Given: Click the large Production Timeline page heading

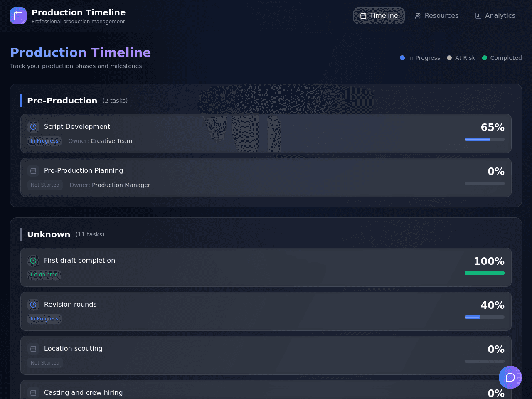Looking at the screenshot, I should pos(81,52).
